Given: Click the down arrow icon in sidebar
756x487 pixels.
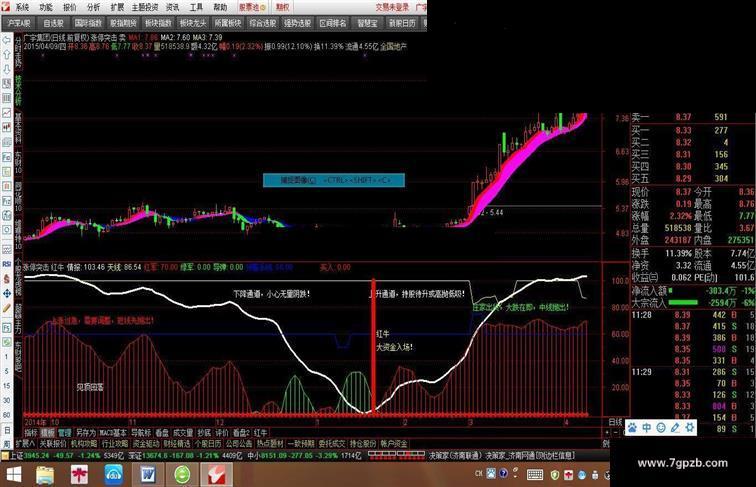Looking at the screenshot, I should click(7, 69).
